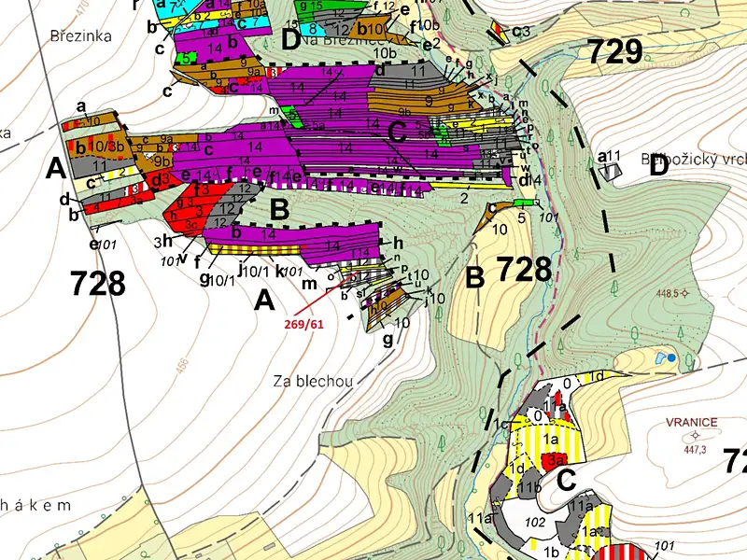This screenshot has width=747, height=560.
Task: Click the "c3" stand label
Action: pos(521,32)
